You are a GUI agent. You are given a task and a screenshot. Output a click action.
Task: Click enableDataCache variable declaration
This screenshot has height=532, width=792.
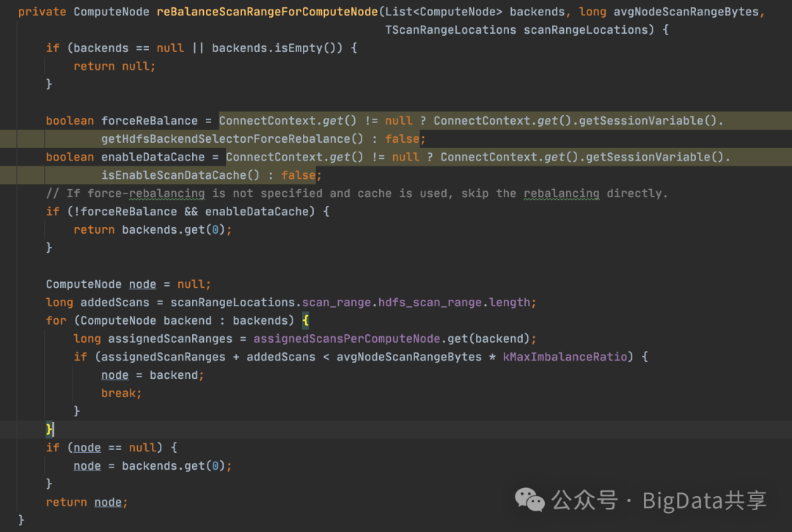153,157
